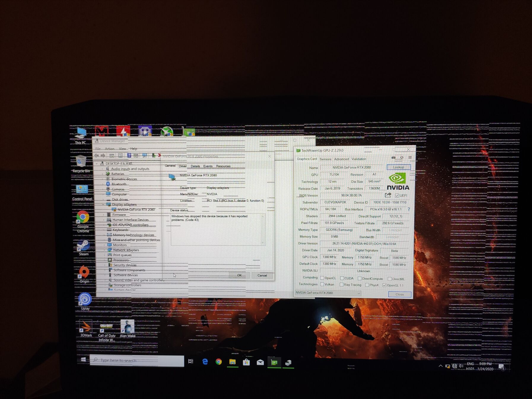Click the BIOS export share icon in GPU-Z
This screenshot has height=399, width=532.
pyautogui.click(x=388, y=195)
